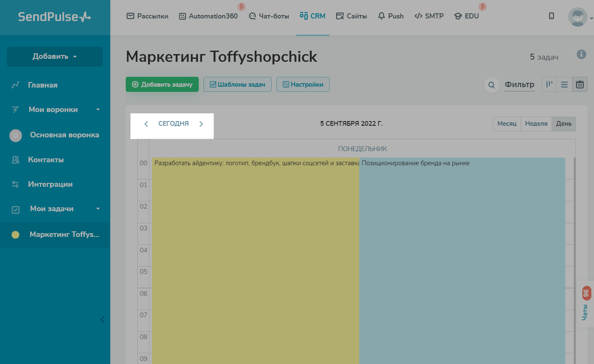This screenshot has width=594, height=364.
Task: Select the Месяц calendar view
Action: point(506,124)
